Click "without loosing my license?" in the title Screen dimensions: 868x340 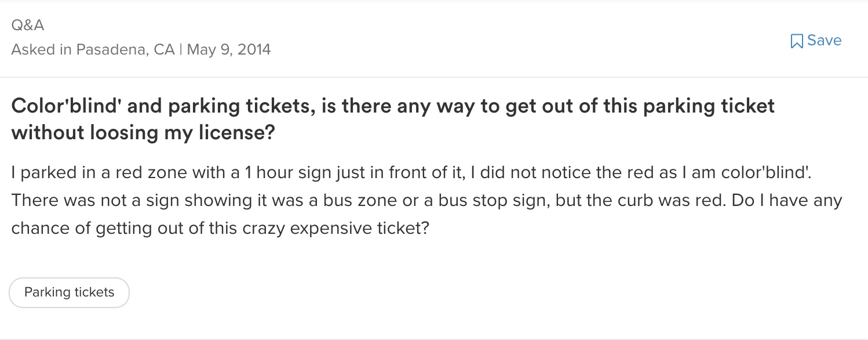[143, 133]
